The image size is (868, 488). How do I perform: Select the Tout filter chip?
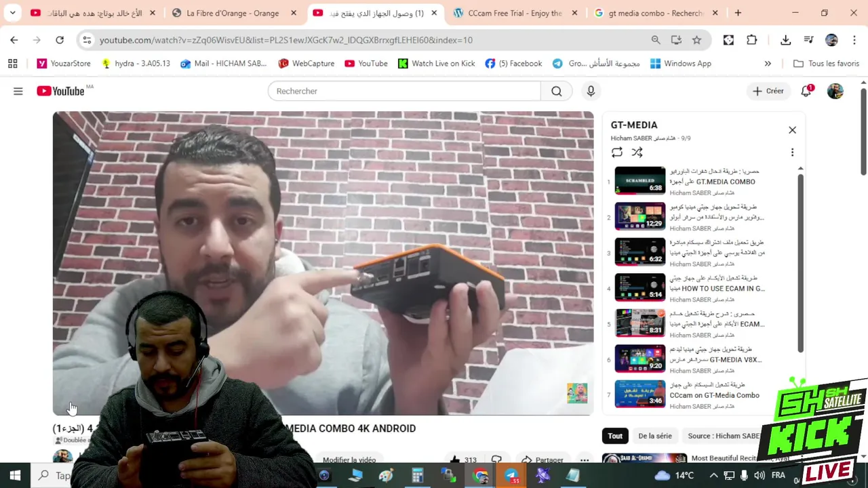click(x=615, y=436)
